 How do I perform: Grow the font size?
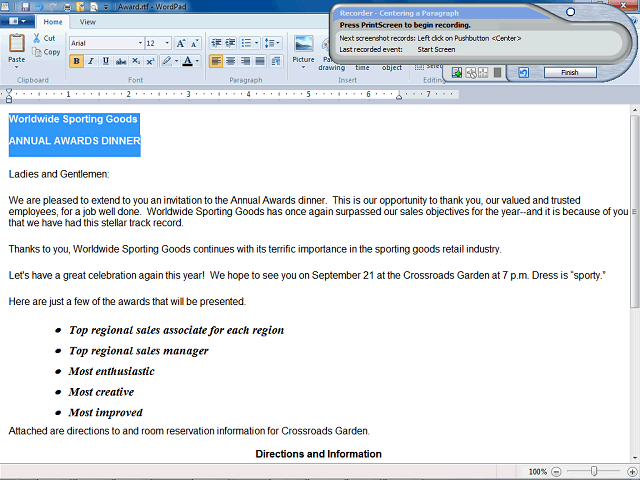click(180, 43)
